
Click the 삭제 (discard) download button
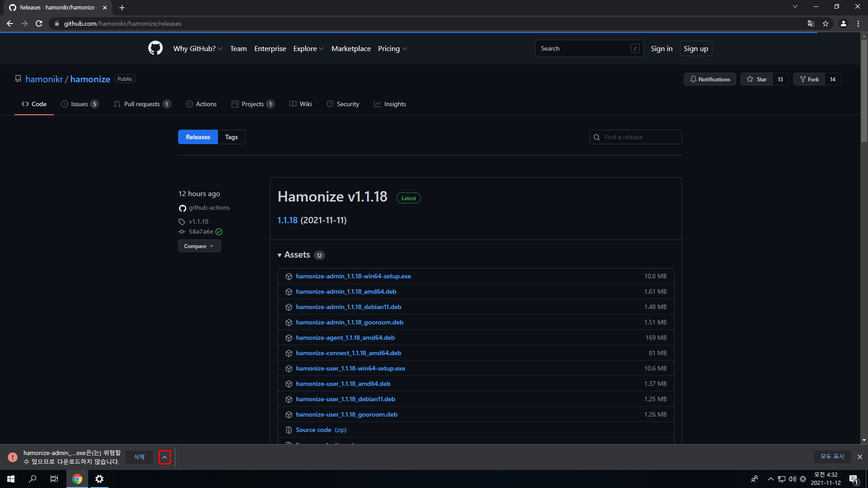coord(139,457)
